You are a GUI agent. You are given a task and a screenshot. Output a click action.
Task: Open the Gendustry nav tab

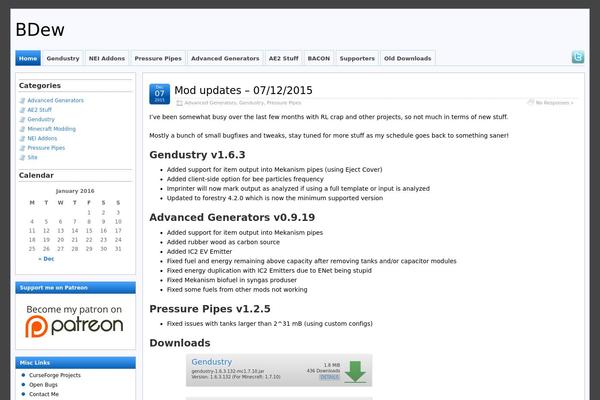pos(63,58)
